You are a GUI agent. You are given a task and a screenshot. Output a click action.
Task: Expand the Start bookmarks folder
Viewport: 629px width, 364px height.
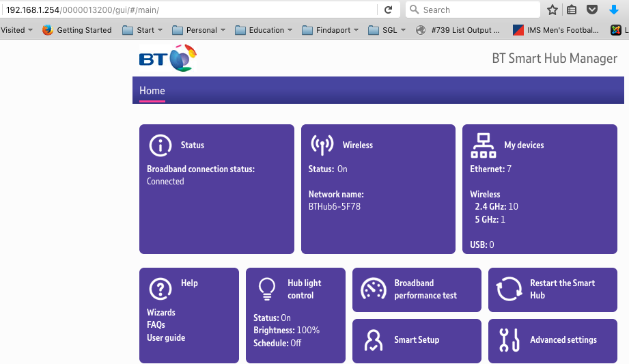click(143, 30)
